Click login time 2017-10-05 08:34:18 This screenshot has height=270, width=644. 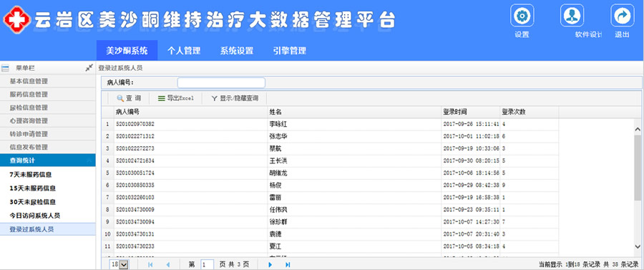pos(471,246)
